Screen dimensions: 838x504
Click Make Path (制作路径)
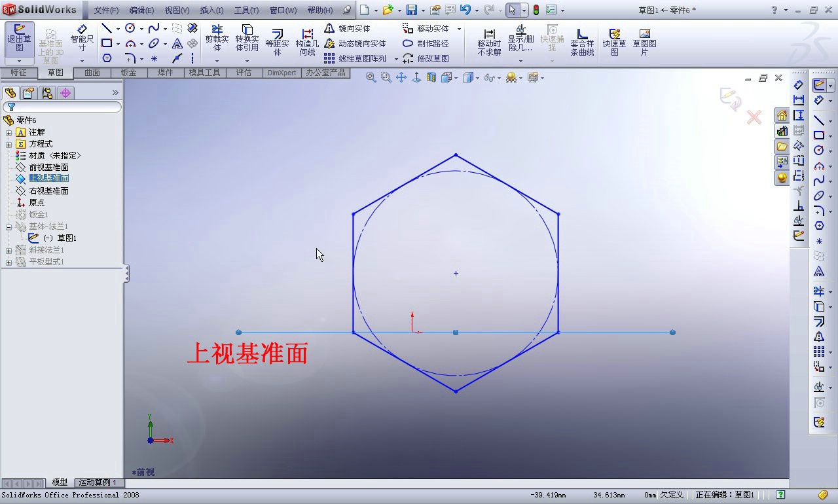click(426, 43)
